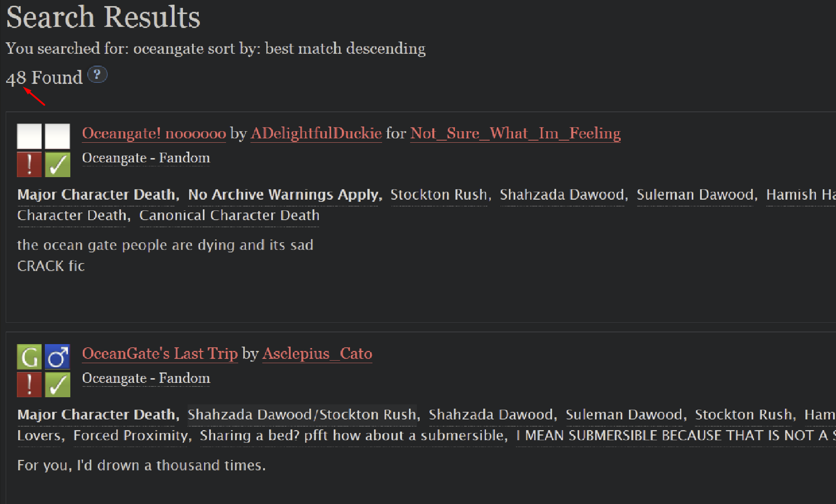Visit author Asclepius_Cato's profile

(317, 354)
